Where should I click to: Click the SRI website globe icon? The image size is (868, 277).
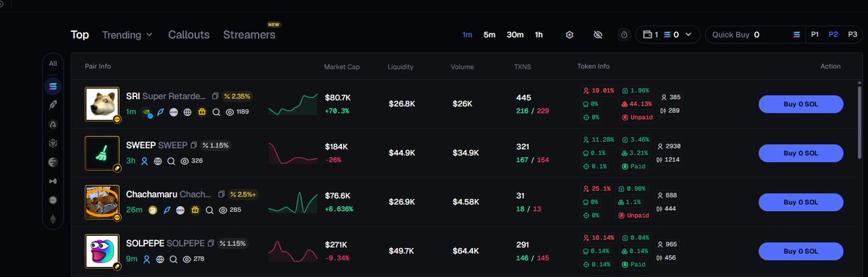[x=187, y=111]
